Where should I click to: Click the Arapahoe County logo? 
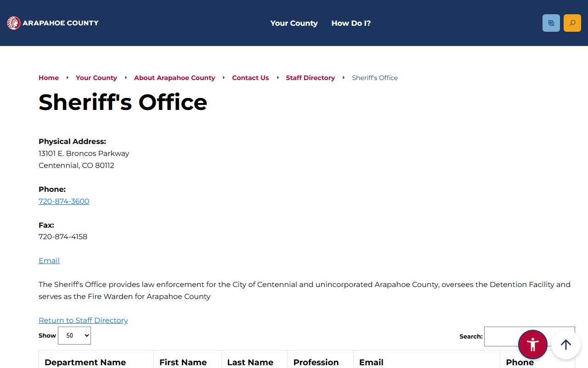53,23
